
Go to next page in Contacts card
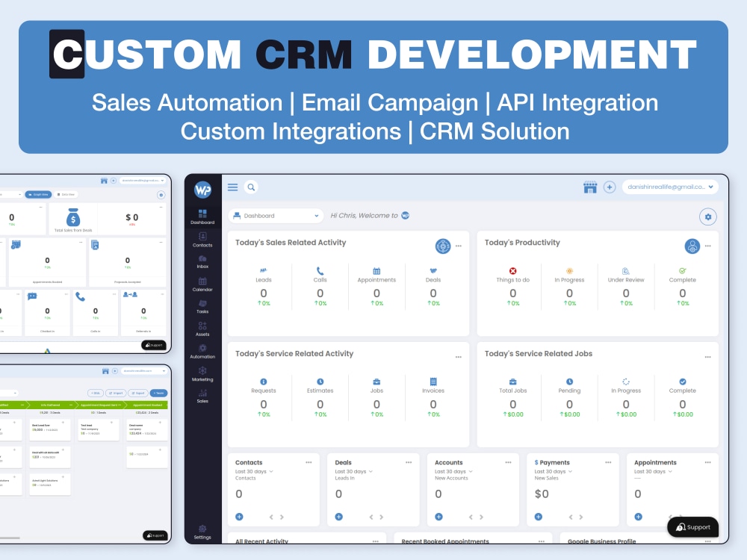click(x=282, y=517)
